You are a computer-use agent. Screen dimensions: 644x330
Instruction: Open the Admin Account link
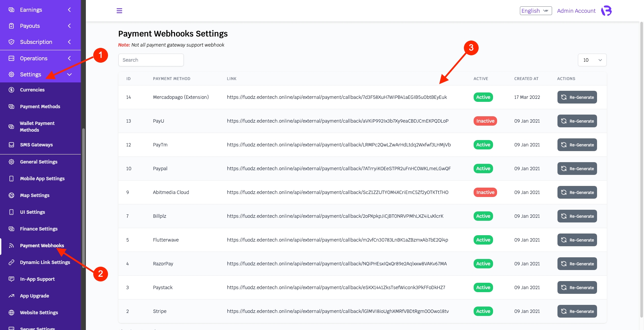point(576,11)
